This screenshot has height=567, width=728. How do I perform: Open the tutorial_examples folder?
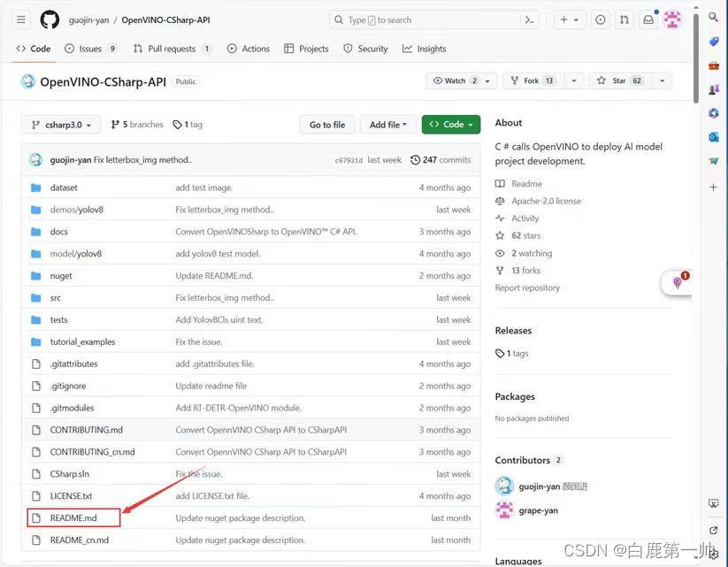click(x=82, y=341)
